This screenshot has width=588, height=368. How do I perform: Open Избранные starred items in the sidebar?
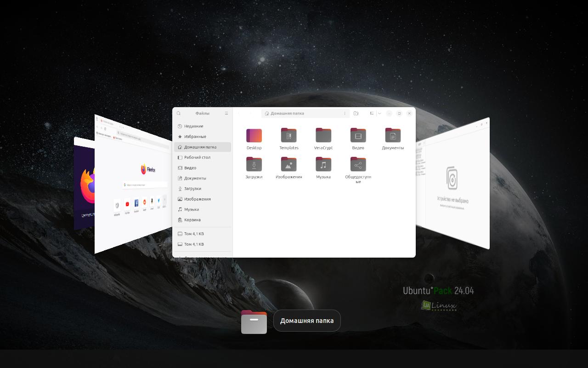203,137
